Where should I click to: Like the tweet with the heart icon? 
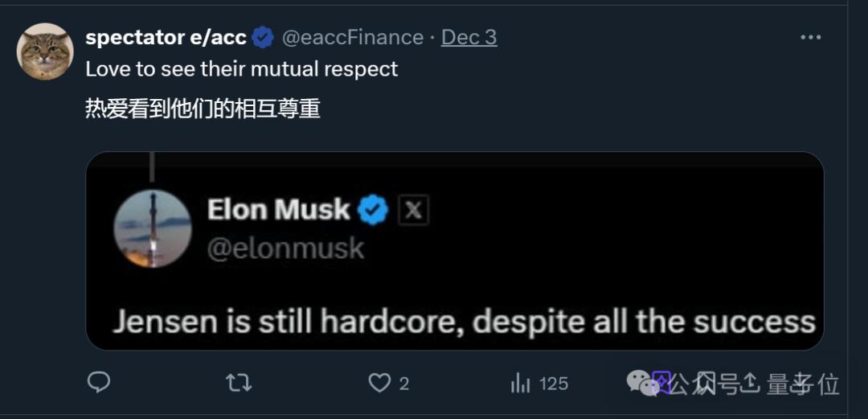pyautogui.click(x=379, y=383)
